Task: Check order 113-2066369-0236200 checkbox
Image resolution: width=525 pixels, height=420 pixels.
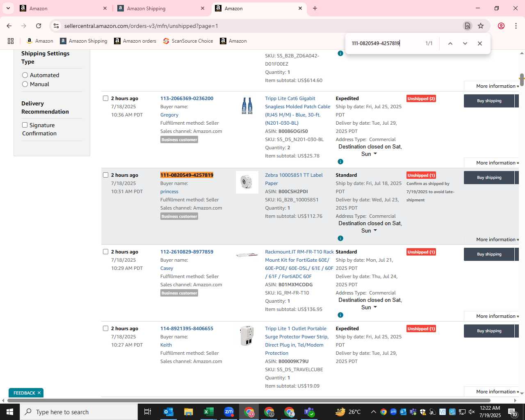Action: coord(105,98)
